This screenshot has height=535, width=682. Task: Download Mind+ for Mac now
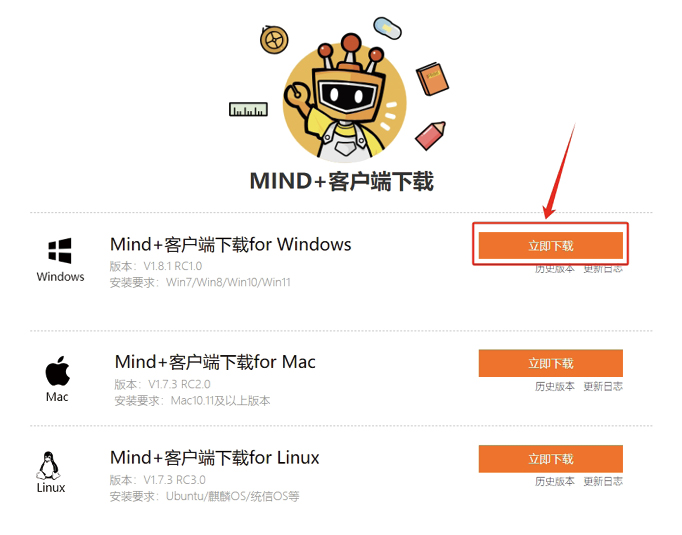(551, 363)
